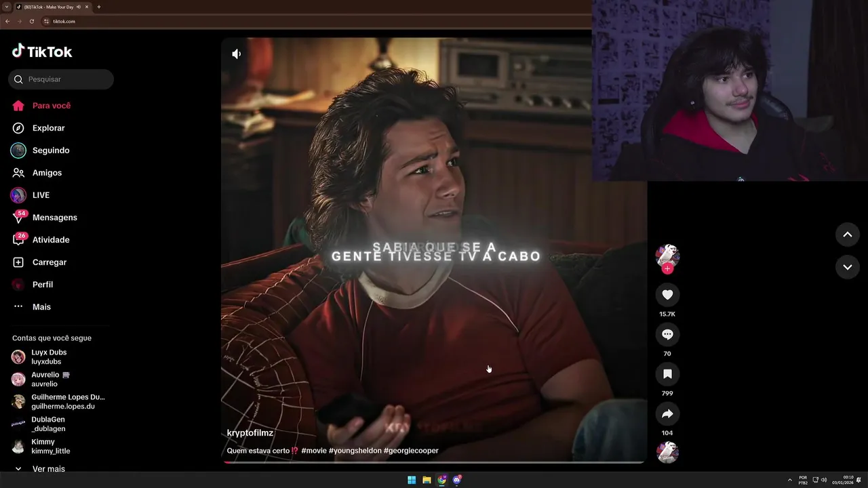This screenshot has height=488, width=868.
Task: Click the Explorar compass icon
Action: [18, 128]
